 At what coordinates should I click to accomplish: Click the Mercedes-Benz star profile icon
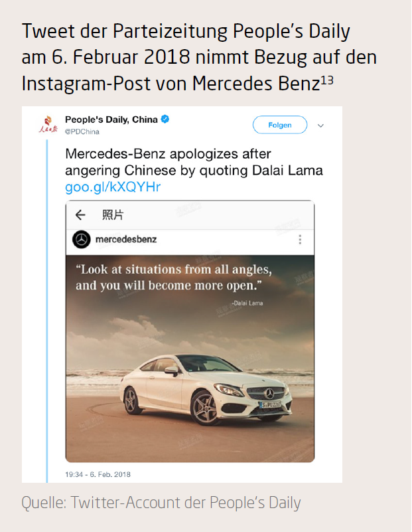[x=81, y=240]
